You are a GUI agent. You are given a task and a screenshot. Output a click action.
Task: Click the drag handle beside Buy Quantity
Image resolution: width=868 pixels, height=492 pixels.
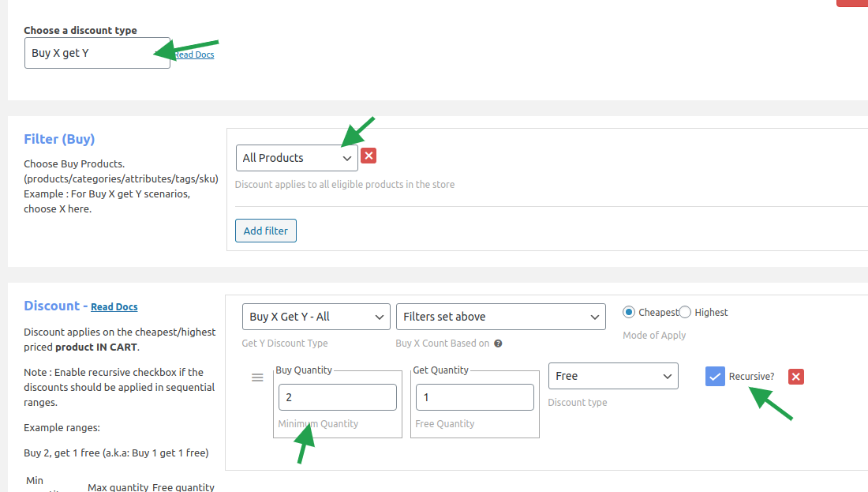coord(257,377)
